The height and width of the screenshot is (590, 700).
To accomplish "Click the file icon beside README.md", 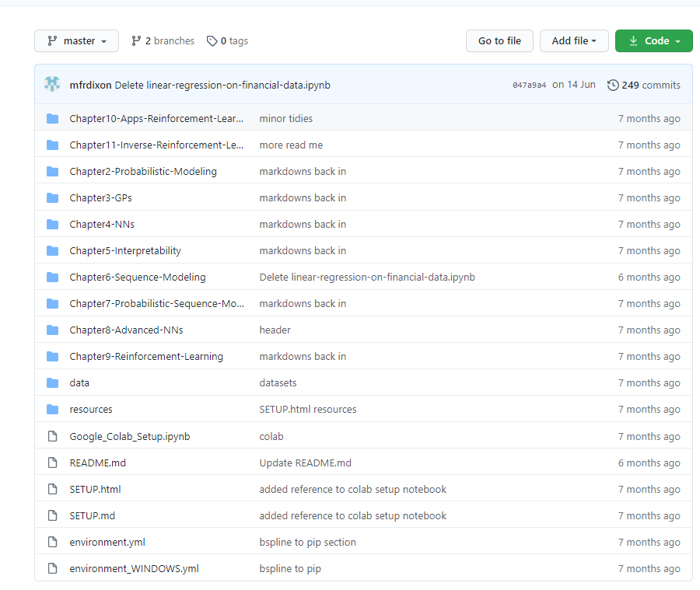I will [x=52, y=463].
